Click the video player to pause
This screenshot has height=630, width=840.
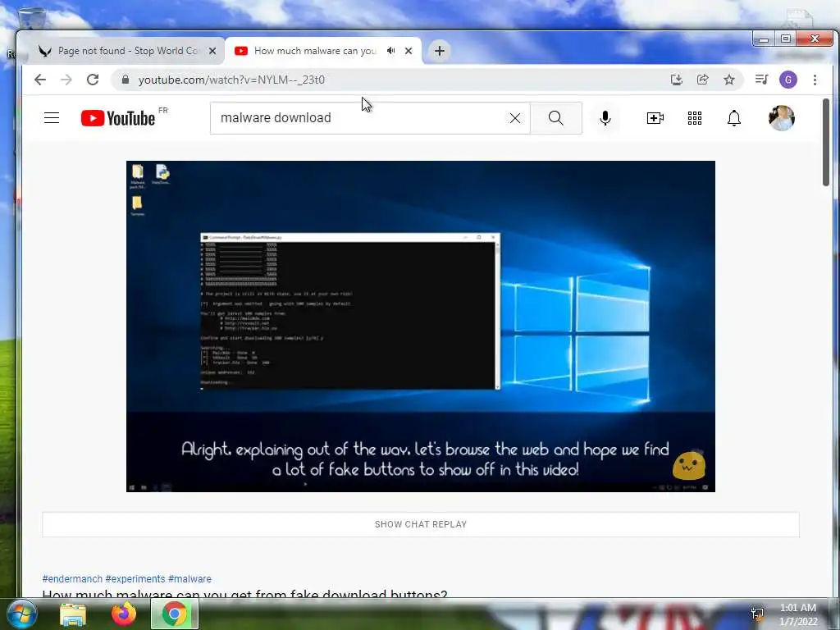pos(421,326)
